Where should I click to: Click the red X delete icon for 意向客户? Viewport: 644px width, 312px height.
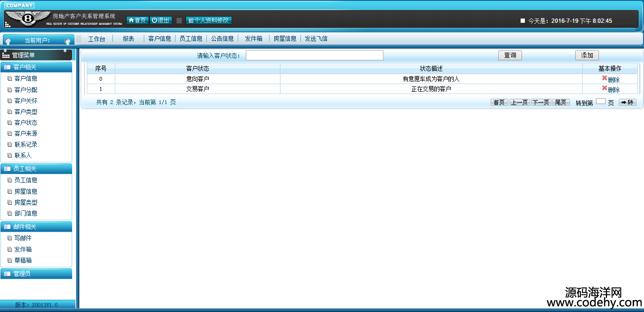604,78
